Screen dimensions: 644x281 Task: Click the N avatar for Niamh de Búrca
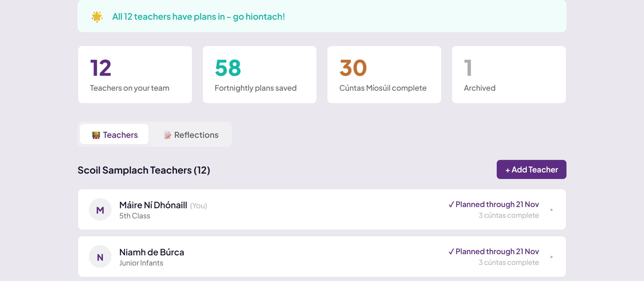(x=100, y=257)
